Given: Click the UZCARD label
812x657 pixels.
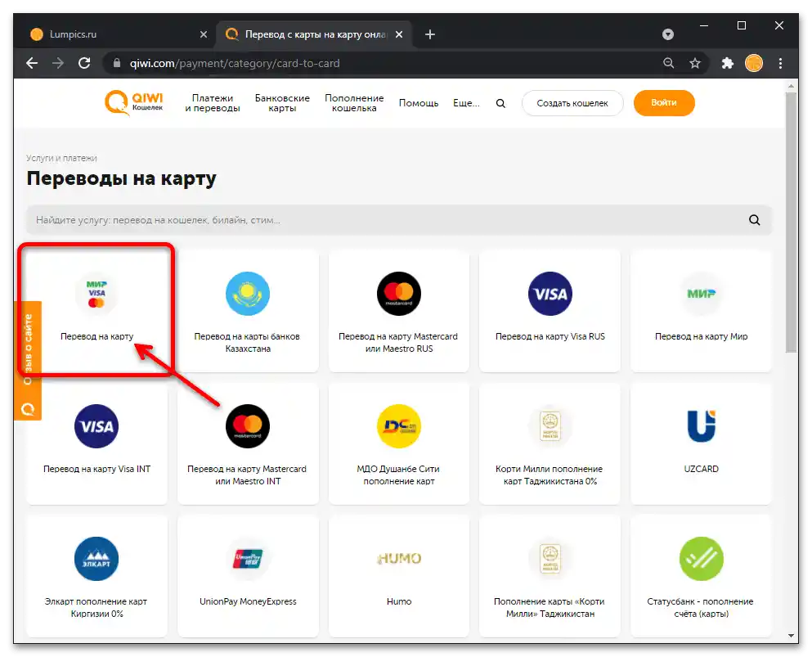Looking at the screenshot, I should 701,469.
